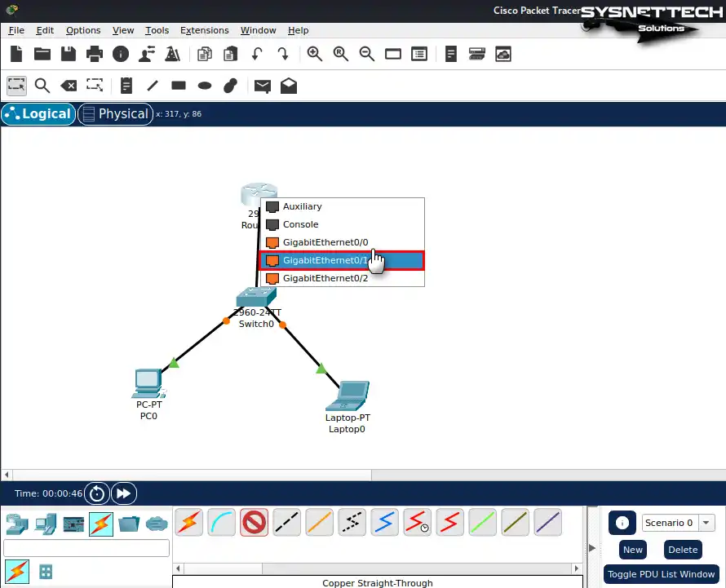This screenshot has width=726, height=588.
Task: Click Toggle PDU List Window button
Action: (x=661, y=574)
